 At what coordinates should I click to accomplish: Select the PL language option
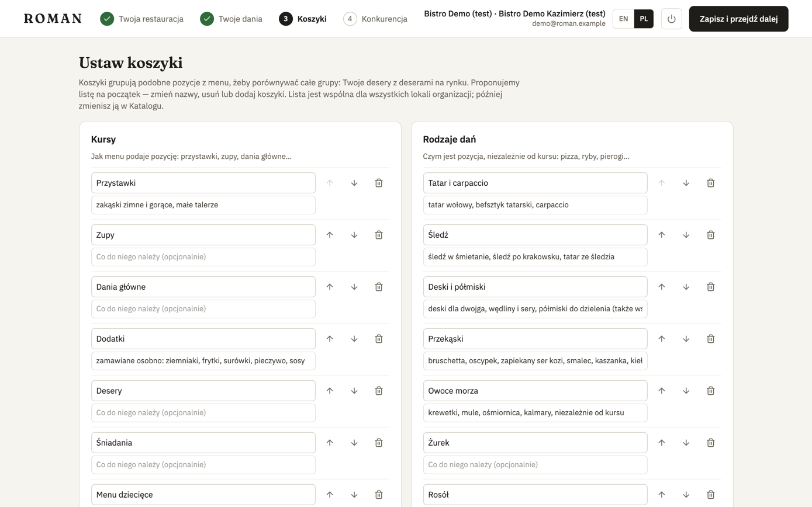point(644,19)
